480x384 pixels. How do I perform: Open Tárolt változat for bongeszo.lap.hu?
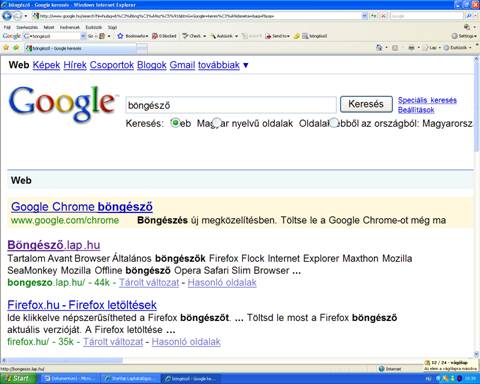click(149, 283)
